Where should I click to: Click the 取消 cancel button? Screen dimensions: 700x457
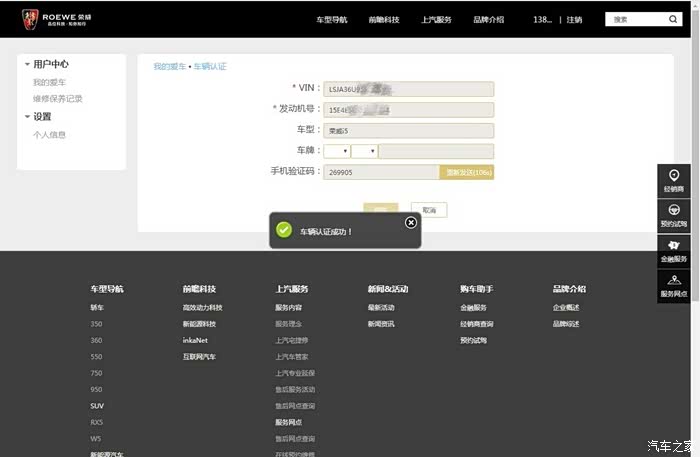click(429, 210)
